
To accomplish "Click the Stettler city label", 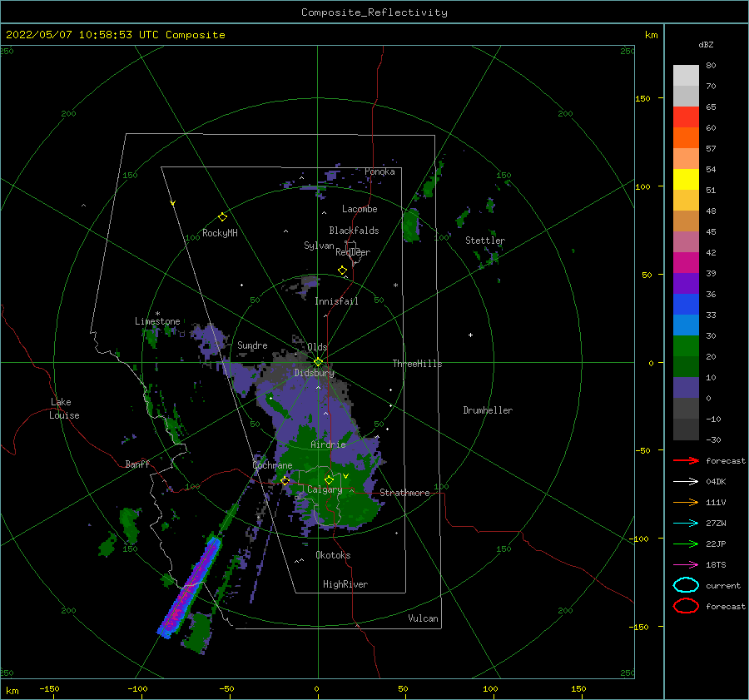I will [x=485, y=241].
